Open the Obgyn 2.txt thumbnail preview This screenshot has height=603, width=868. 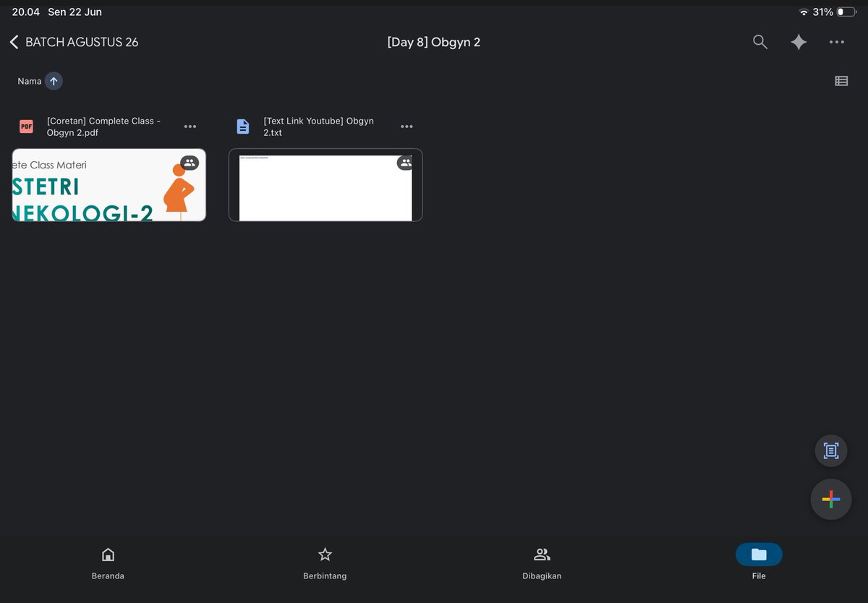(325, 185)
